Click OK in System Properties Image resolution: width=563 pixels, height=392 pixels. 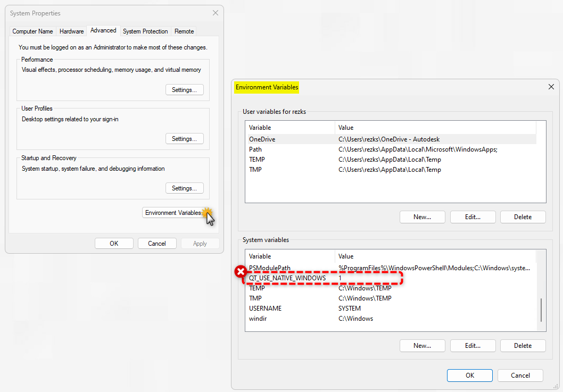tap(114, 244)
